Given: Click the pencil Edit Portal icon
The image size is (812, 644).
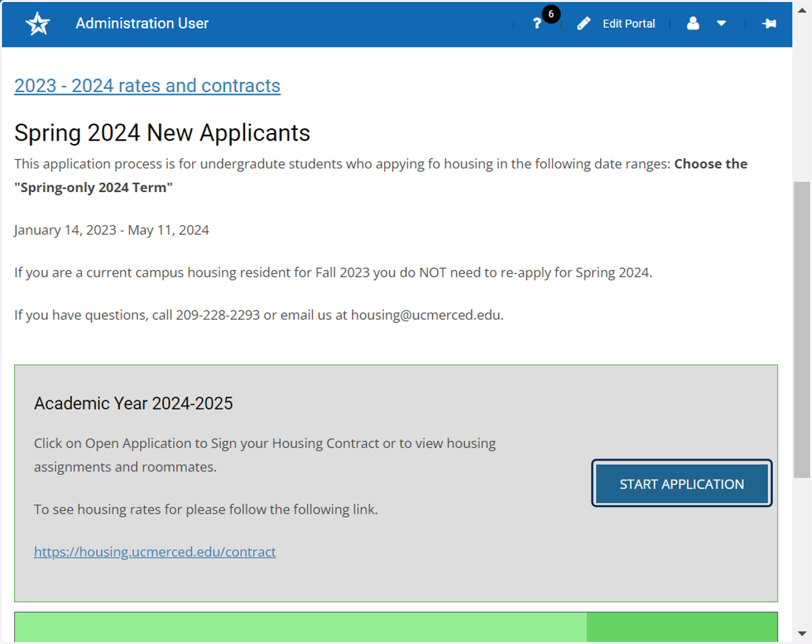Looking at the screenshot, I should 584,24.
